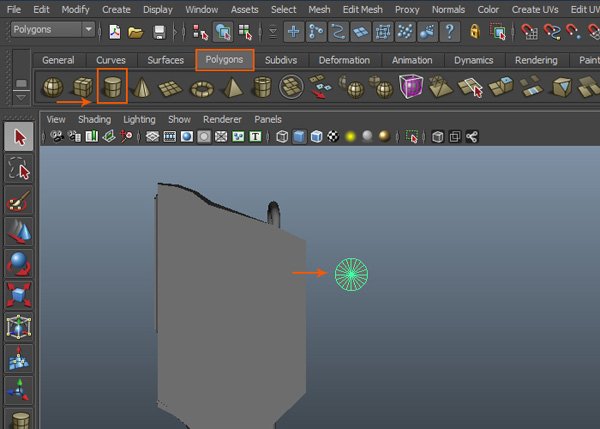
Task: Open the Create UVs menu
Action: [x=535, y=9]
